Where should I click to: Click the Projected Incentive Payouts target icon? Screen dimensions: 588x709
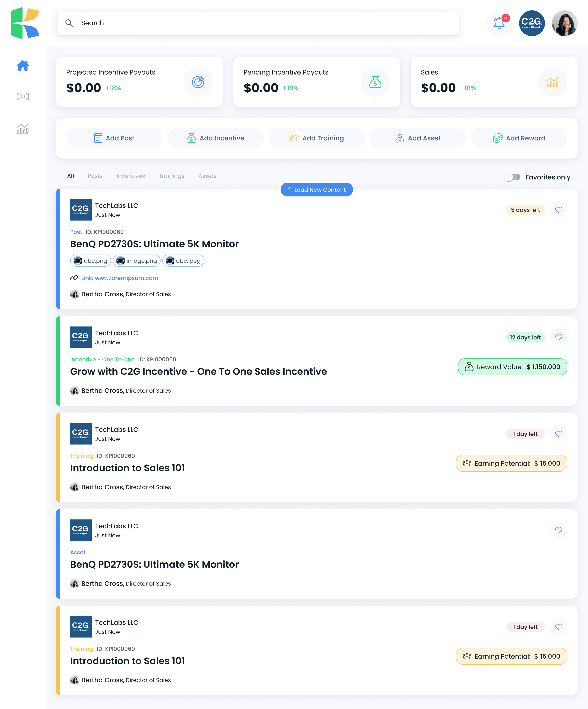point(198,82)
